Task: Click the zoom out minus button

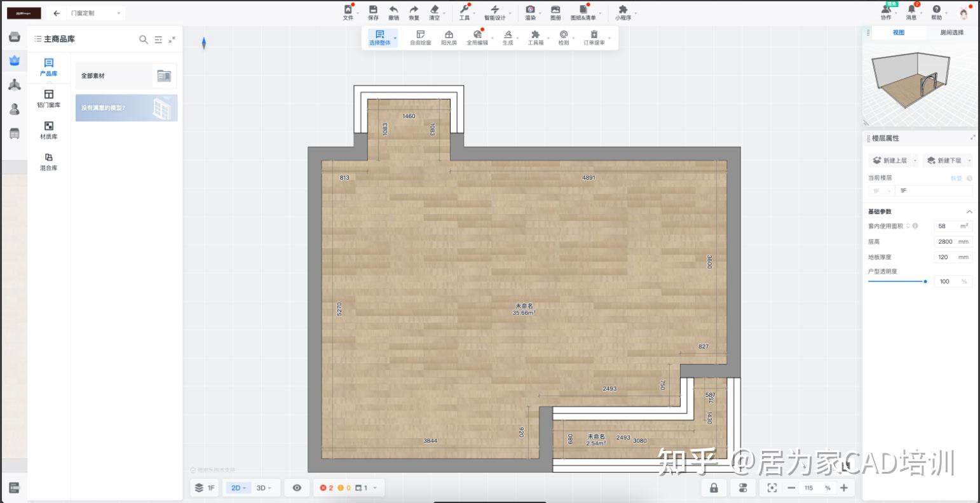Action: coord(791,488)
